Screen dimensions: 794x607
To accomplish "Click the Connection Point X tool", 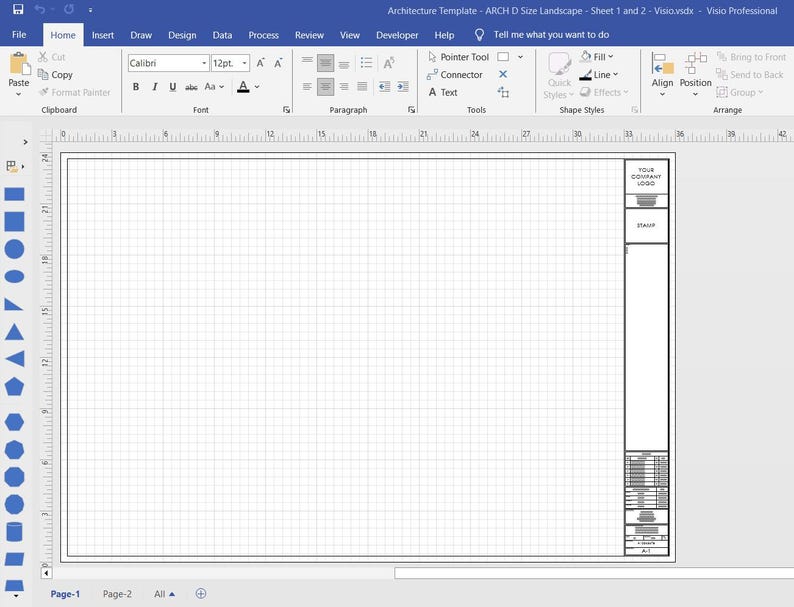I will 503,74.
